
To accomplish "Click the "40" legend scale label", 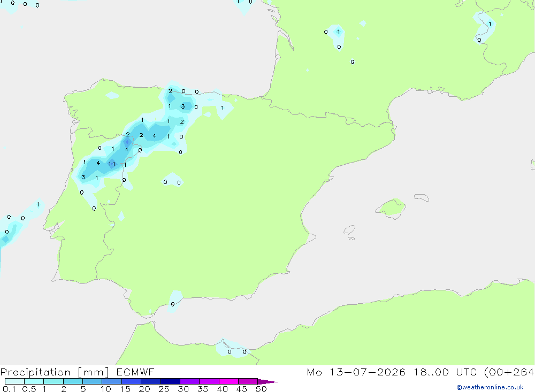I will (x=223, y=389).
